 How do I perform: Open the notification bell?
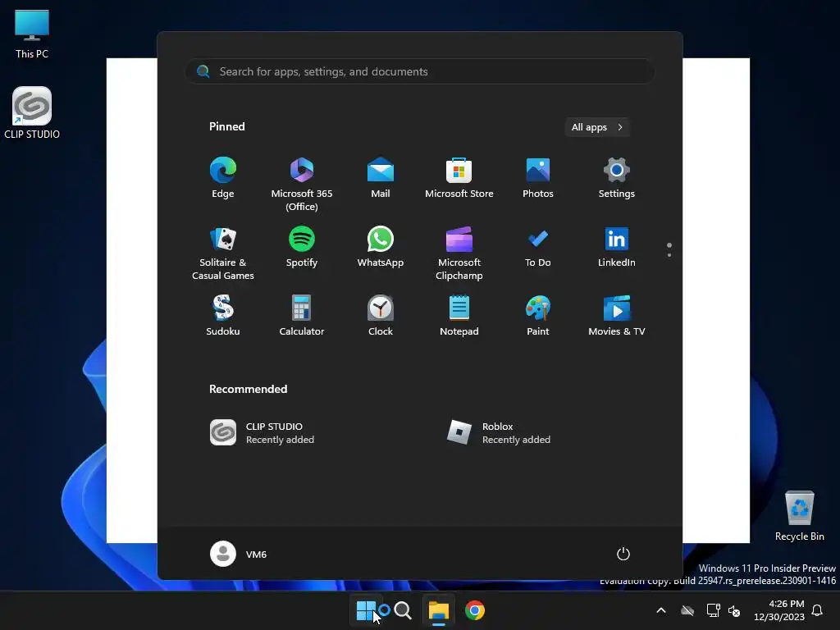click(x=818, y=610)
